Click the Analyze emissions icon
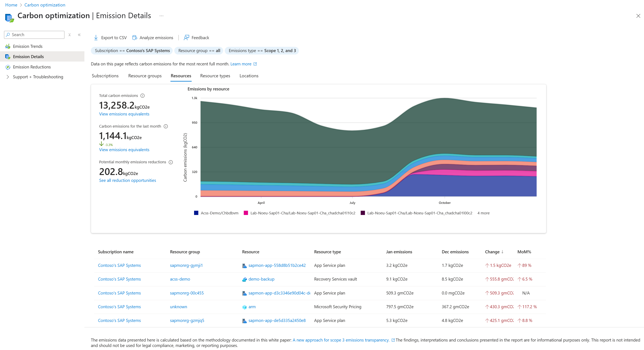Screen dimensions: 644x350 pyautogui.click(x=135, y=38)
